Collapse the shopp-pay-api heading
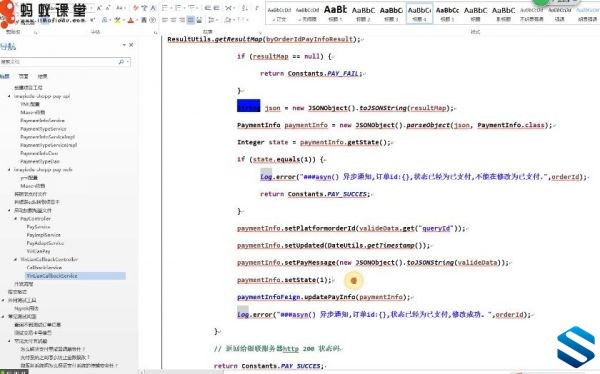Viewport: 600px width, 374px height. [9, 96]
